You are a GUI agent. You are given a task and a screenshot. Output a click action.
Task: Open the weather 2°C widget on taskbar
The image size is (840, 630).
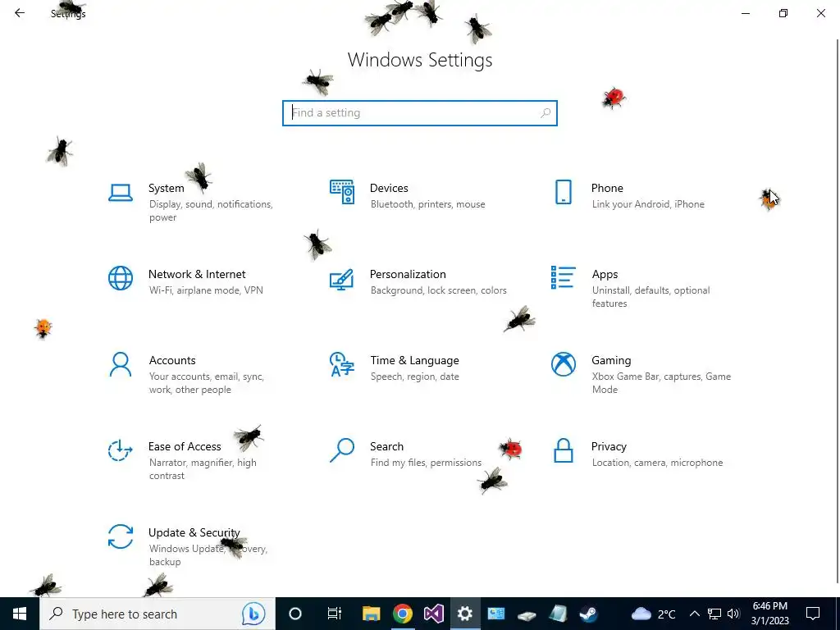pos(653,614)
